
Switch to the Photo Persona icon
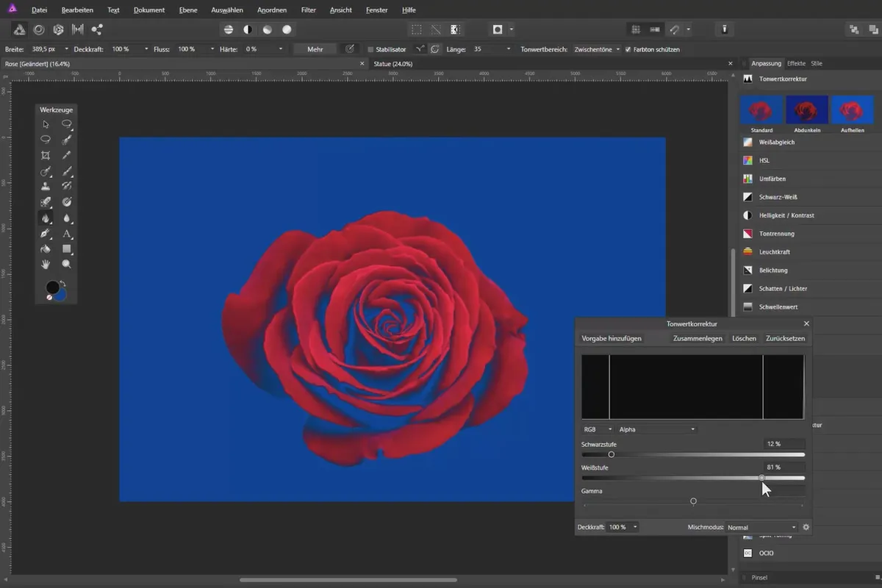(x=20, y=29)
